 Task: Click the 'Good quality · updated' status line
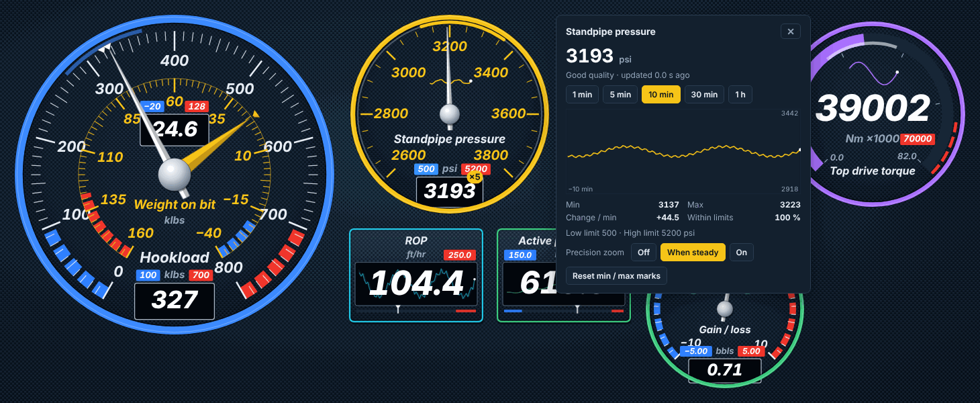pyautogui.click(x=628, y=75)
